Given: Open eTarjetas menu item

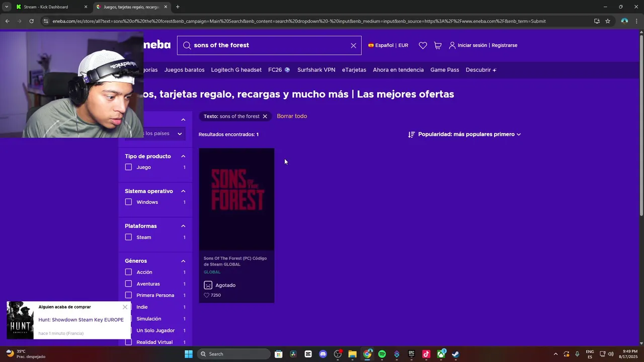Looking at the screenshot, I should pos(354,70).
